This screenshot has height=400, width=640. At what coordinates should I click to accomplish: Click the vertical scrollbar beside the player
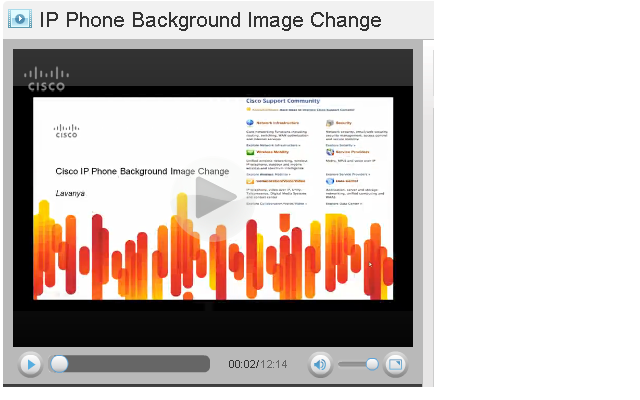click(428, 211)
